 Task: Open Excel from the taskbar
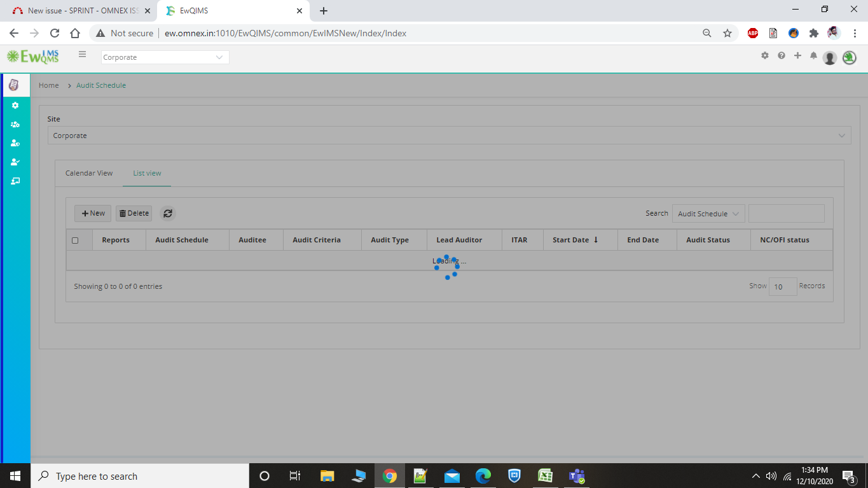[545, 476]
